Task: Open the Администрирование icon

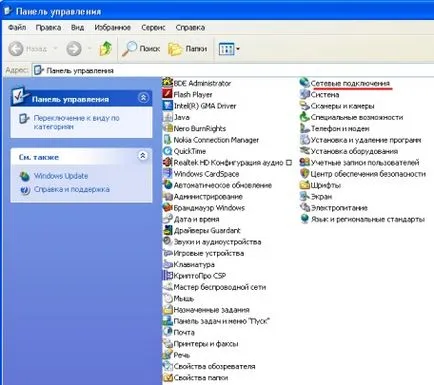Action: tap(167, 196)
